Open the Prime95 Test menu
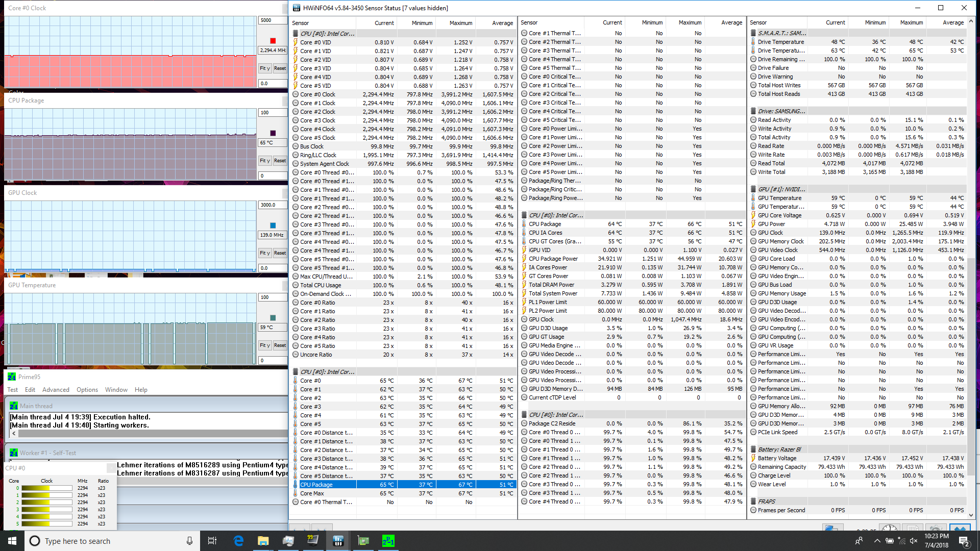 (12, 390)
